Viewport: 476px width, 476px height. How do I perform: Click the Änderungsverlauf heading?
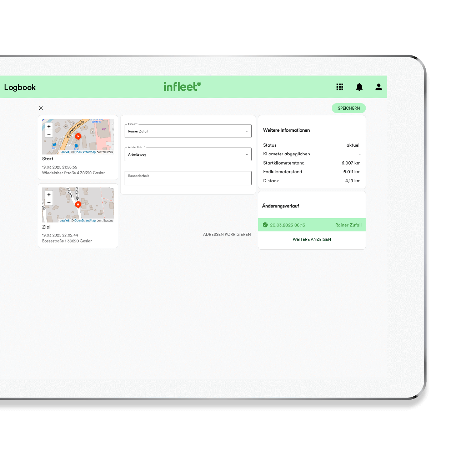point(281,206)
